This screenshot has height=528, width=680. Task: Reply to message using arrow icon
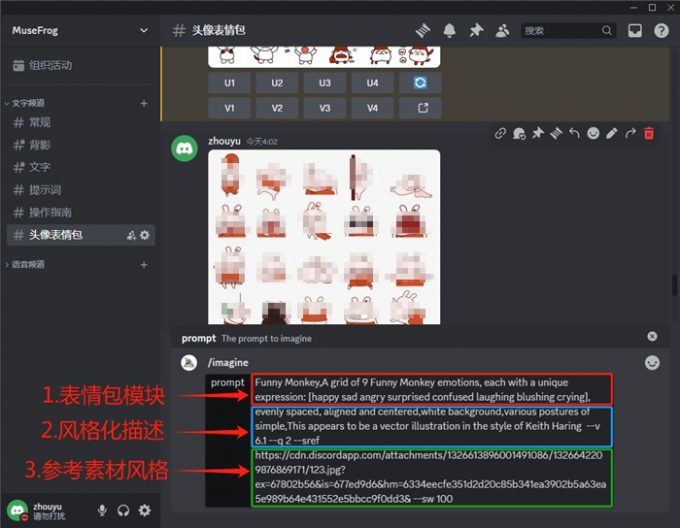tap(575, 133)
